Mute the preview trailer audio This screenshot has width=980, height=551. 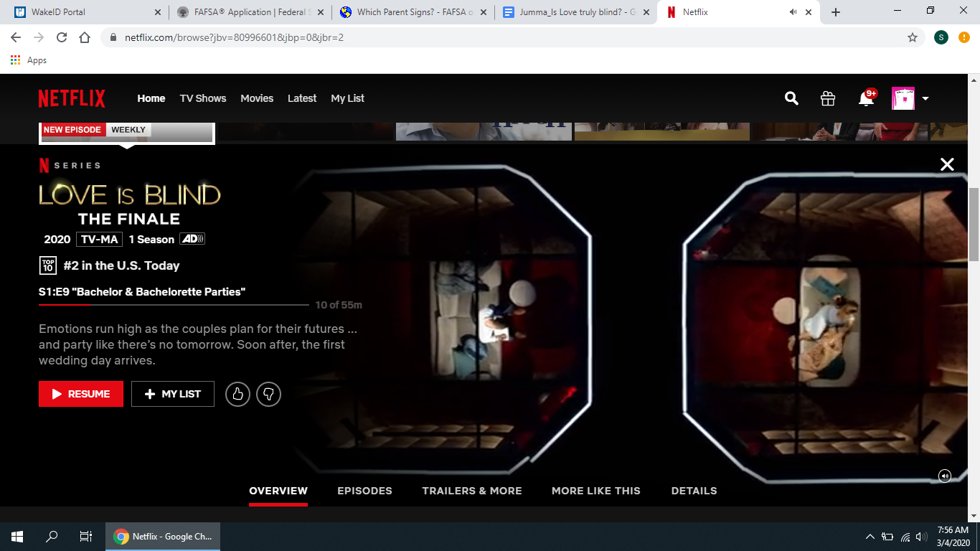945,476
